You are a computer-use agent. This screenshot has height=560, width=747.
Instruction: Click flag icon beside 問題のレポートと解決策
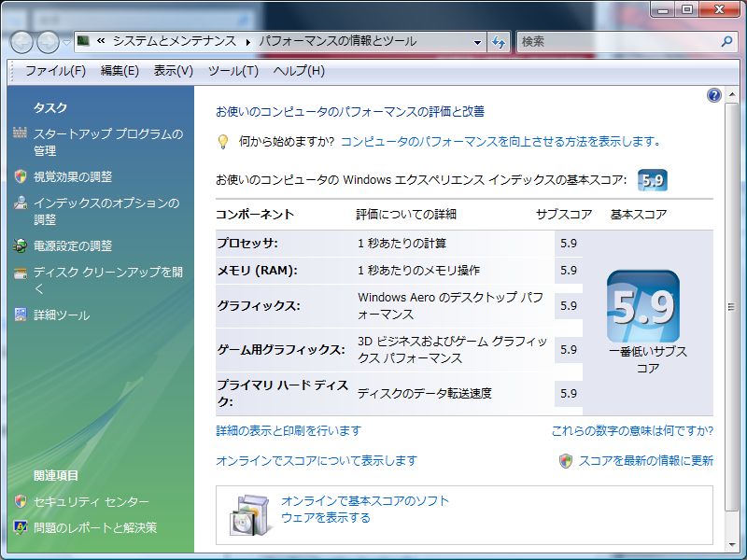click(x=20, y=527)
